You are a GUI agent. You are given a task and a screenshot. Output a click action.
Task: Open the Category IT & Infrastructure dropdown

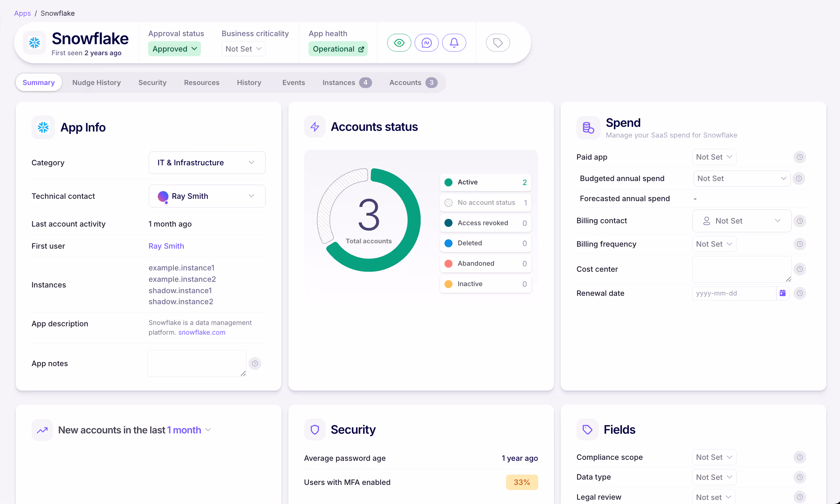coord(207,163)
